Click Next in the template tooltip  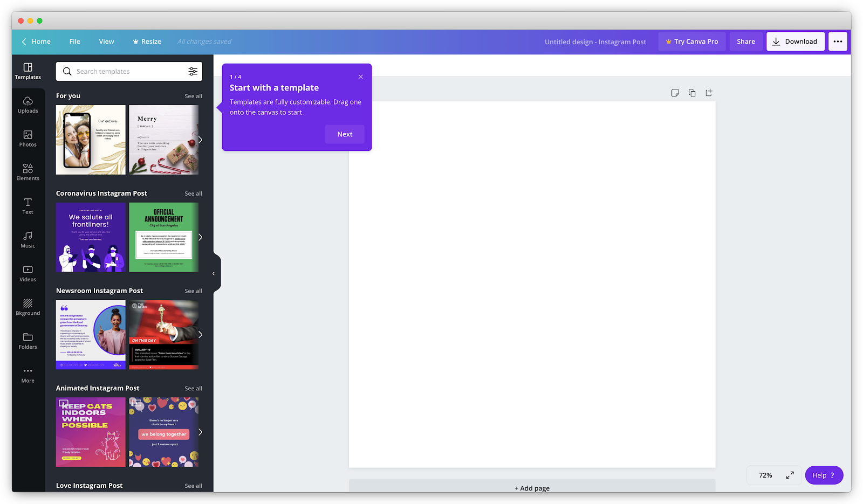tap(345, 134)
